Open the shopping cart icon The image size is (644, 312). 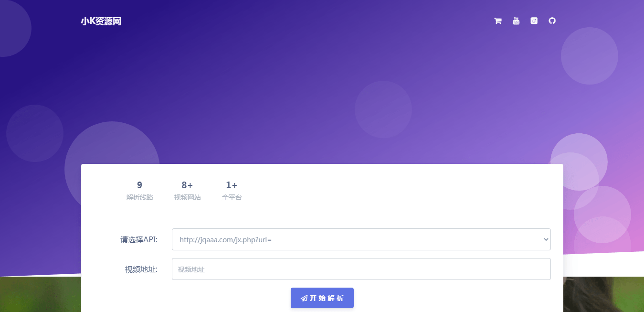(498, 21)
